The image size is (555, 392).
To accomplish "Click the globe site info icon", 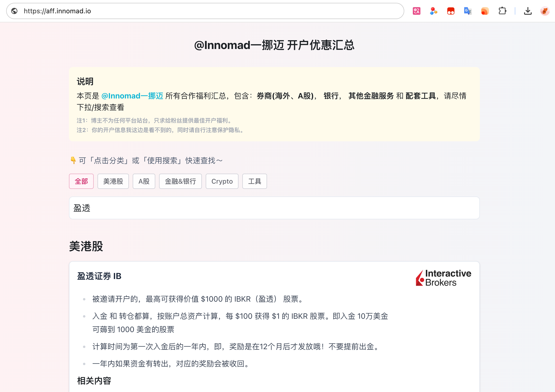I will tap(15, 11).
